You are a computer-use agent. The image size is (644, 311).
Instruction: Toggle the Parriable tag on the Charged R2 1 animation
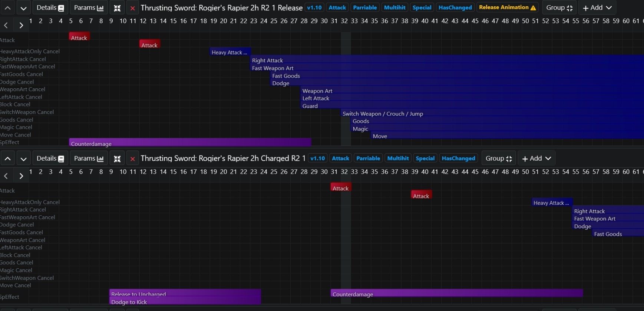pyautogui.click(x=368, y=158)
